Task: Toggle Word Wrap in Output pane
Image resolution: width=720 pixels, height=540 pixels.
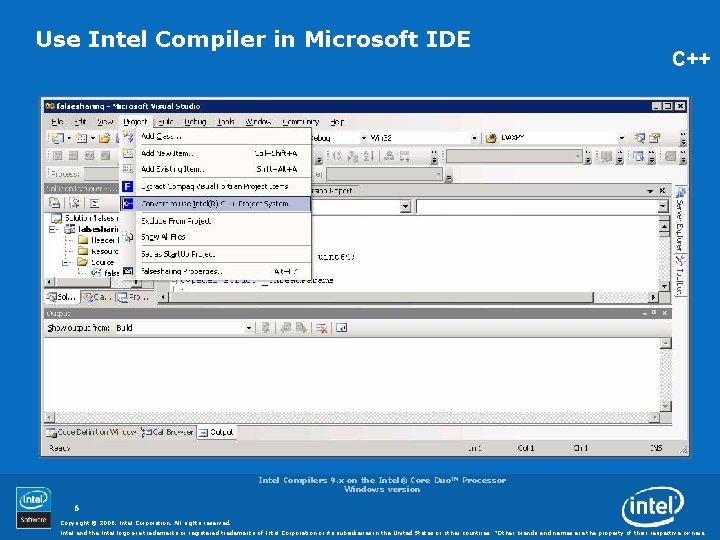Action: tap(342, 328)
